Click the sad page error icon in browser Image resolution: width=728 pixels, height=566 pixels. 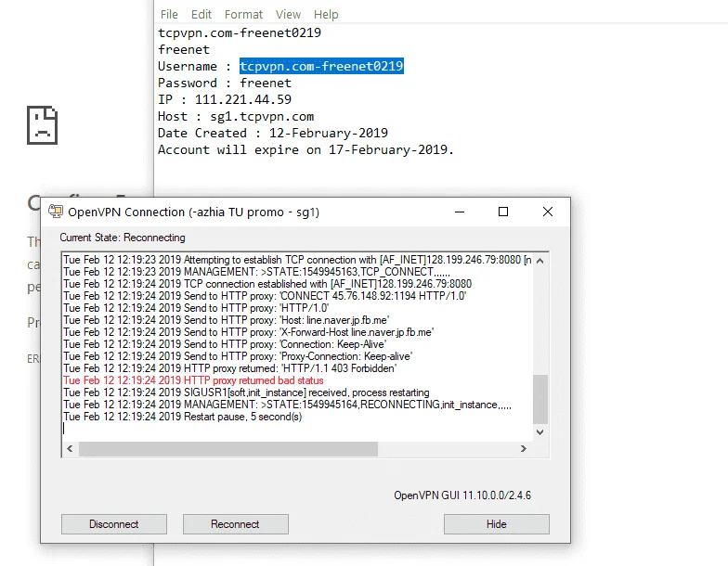pyautogui.click(x=43, y=125)
